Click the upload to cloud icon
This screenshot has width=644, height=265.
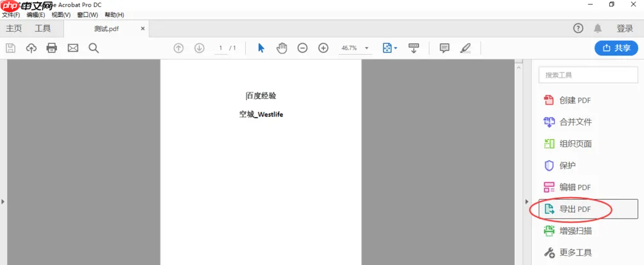[x=31, y=48]
